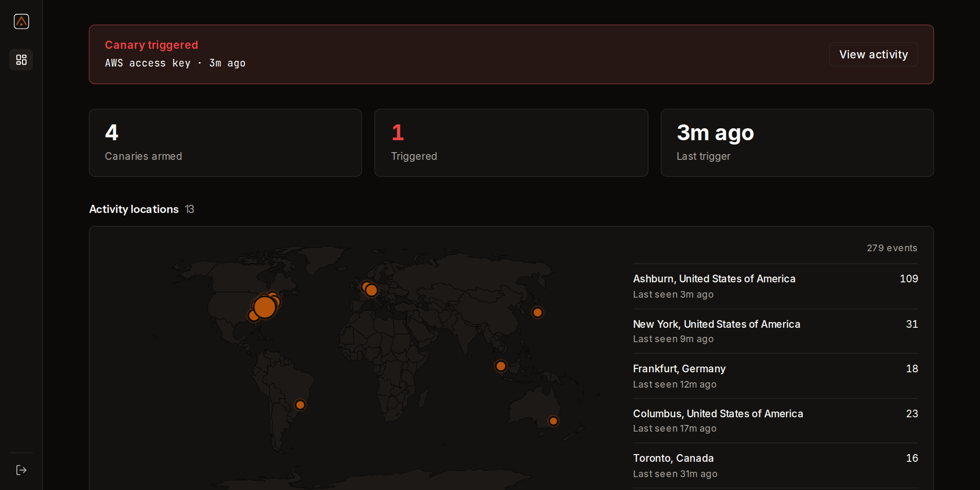Open the dashboard grid icon
The image size is (980, 490).
coord(21,60)
